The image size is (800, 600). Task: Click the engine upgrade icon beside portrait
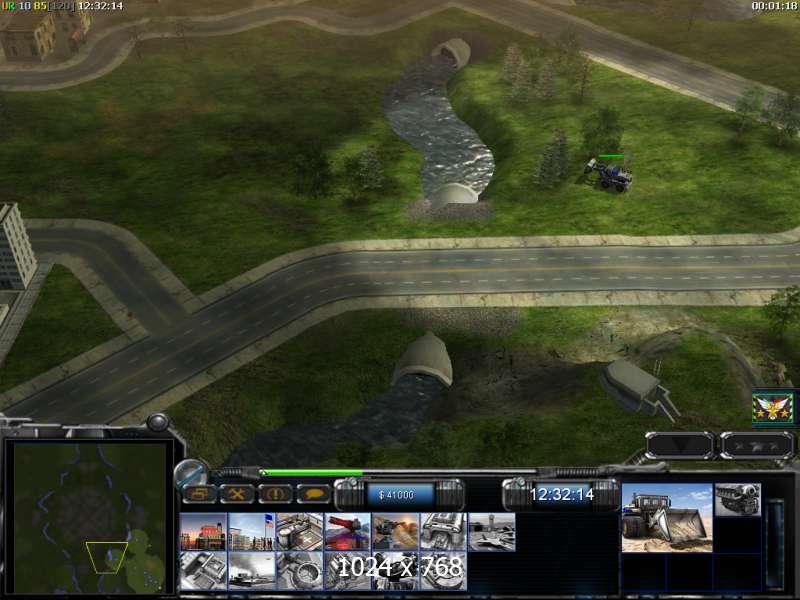coord(738,499)
